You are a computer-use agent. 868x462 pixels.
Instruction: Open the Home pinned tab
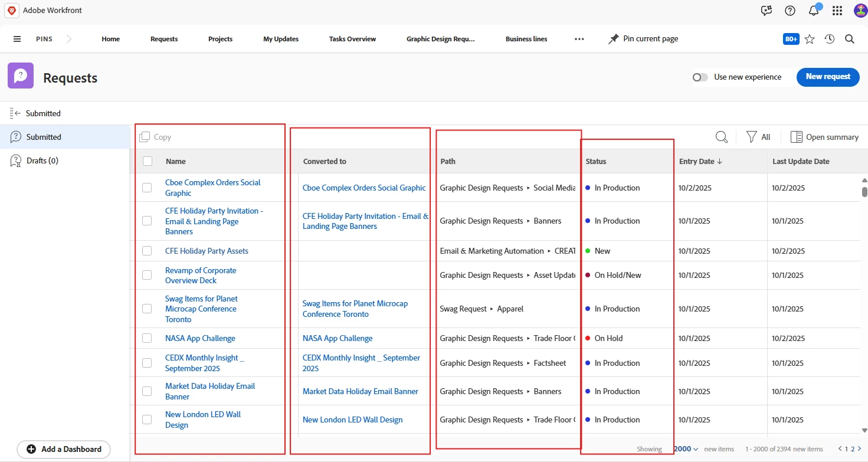pos(110,39)
